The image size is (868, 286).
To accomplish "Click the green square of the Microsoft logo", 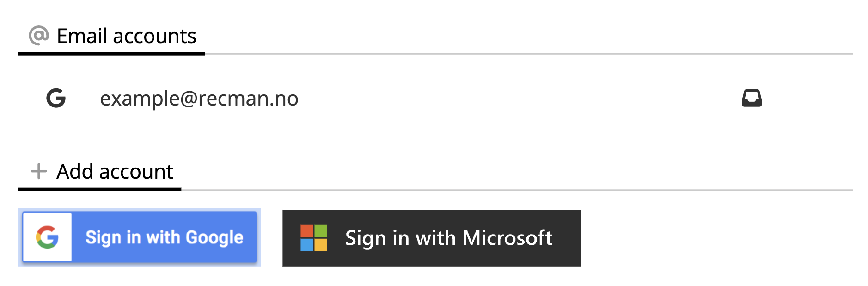I will pos(321,231).
